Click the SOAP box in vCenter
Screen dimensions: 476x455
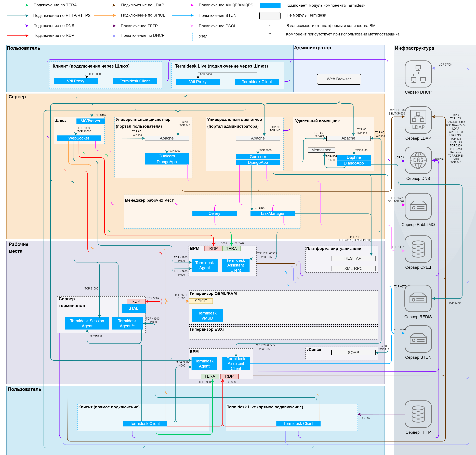click(x=353, y=352)
